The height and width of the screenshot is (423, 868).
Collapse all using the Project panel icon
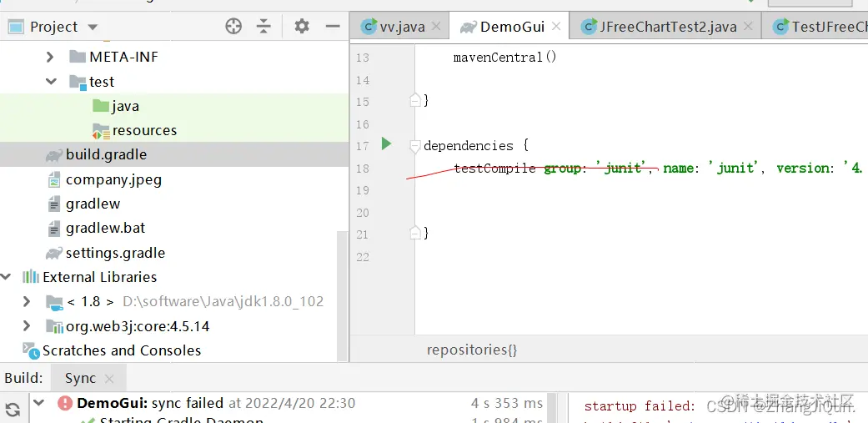[264, 26]
